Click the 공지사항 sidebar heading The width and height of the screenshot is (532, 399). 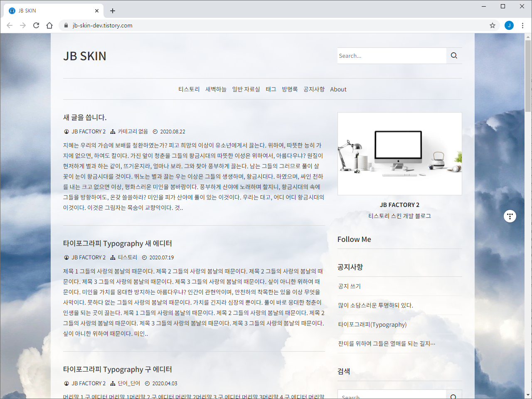[x=350, y=267]
